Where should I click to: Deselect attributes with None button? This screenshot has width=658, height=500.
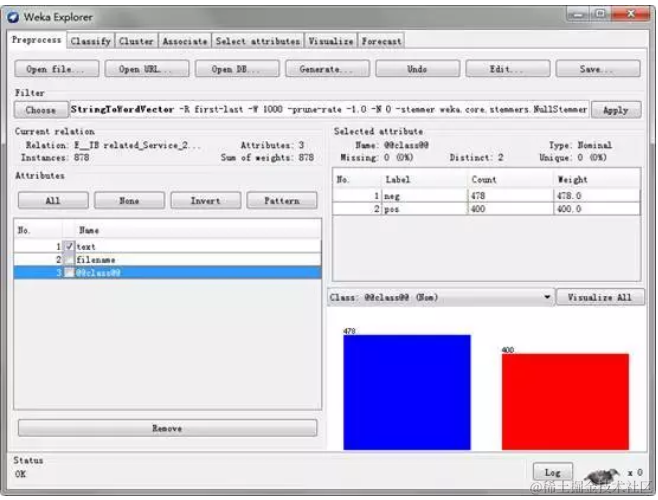pyautogui.click(x=129, y=200)
